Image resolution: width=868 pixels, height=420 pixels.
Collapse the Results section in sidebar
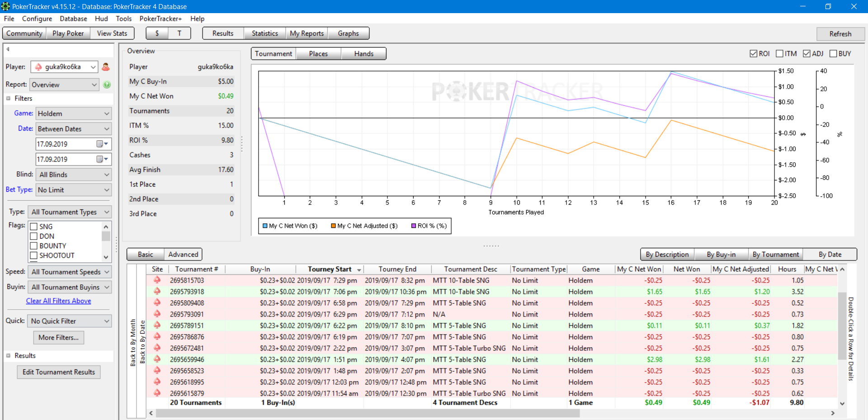(x=8, y=356)
